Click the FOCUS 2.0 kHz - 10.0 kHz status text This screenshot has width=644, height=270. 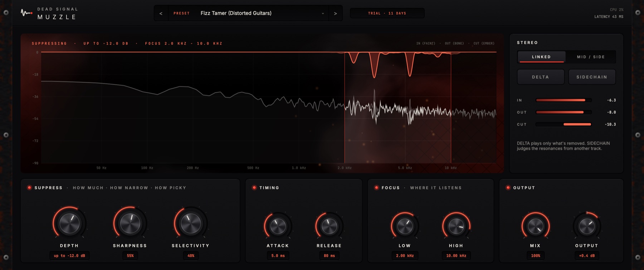click(x=184, y=44)
